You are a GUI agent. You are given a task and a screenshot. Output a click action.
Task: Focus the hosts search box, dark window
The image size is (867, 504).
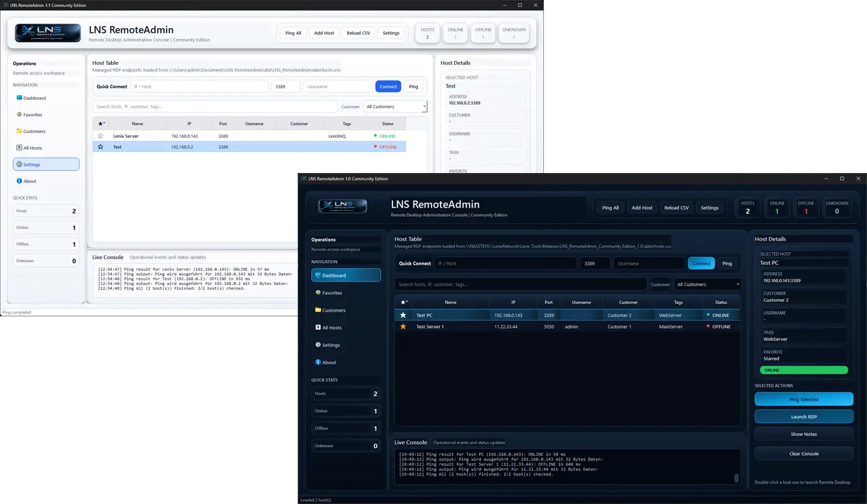(521, 284)
